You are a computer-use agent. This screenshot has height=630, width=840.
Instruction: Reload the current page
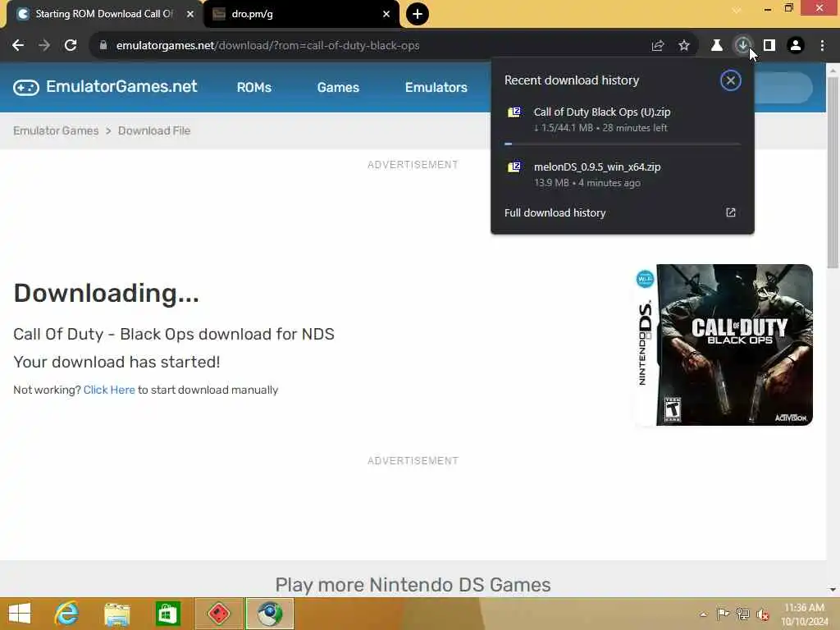pyautogui.click(x=71, y=46)
